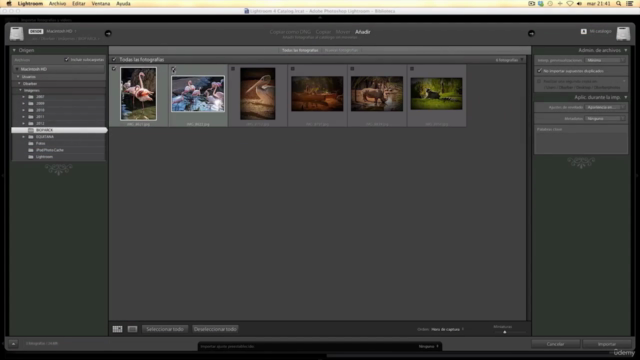640x360 pixels.
Task: Open notification center icon in menu bar
Action: tap(630, 4)
